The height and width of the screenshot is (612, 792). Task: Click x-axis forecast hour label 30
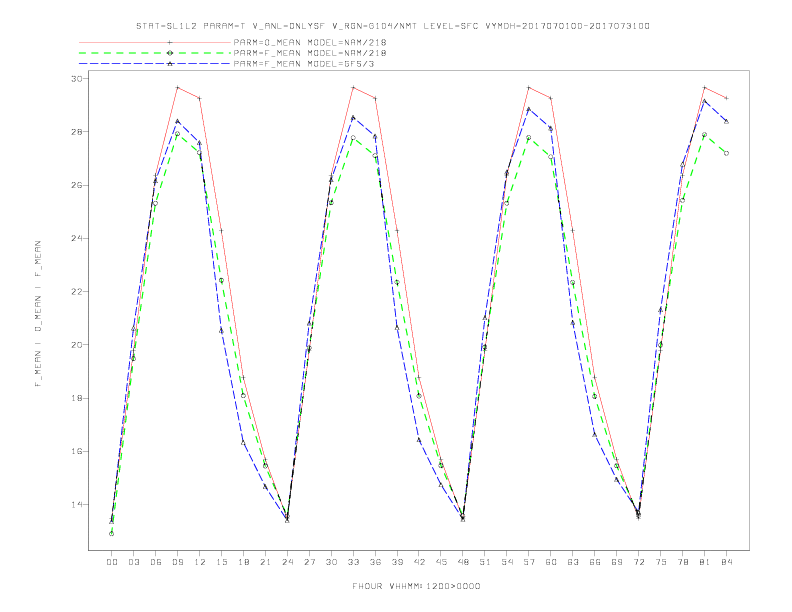pyautogui.click(x=331, y=562)
